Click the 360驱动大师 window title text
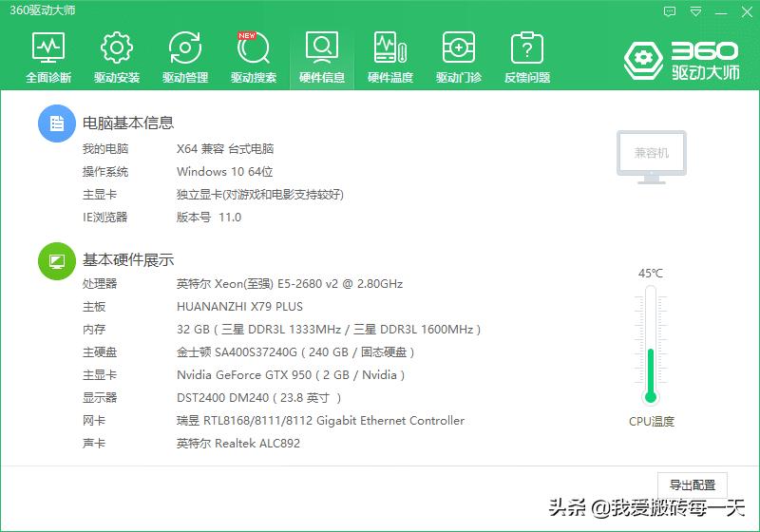The image size is (760, 532). [43, 10]
